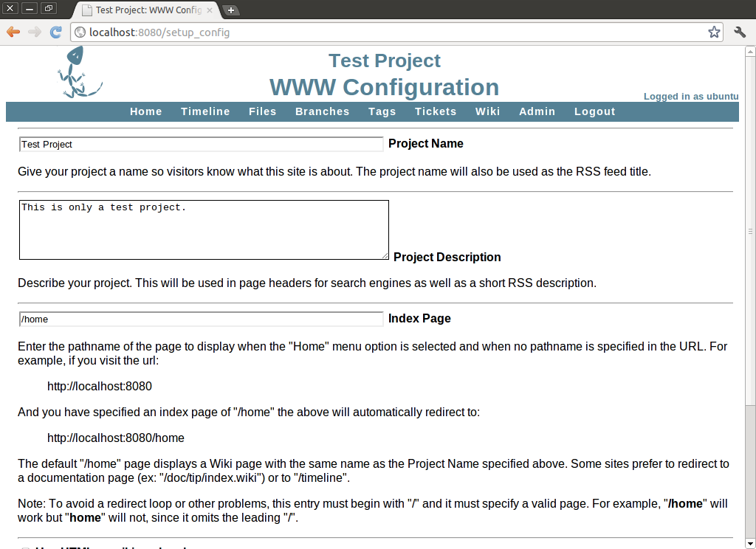Click the Index Page input field
The height and width of the screenshot is (549, 756).
pos(202,319)
